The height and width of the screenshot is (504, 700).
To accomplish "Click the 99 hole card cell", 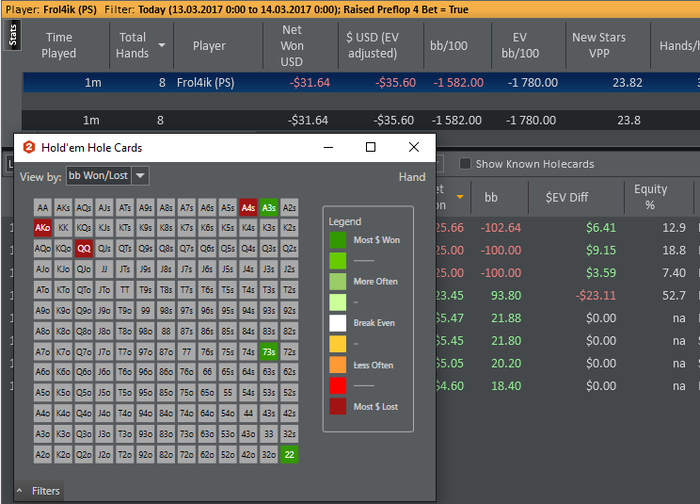I will tap(145, 310).
